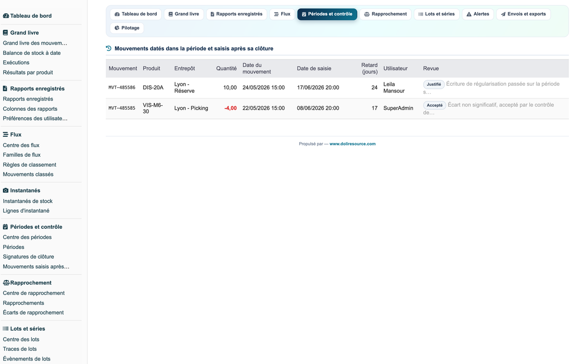Visit www.doliresource.com footer link
Image resolution: width=588 pixels, height=364 pixels.
(x=352, y=144)
